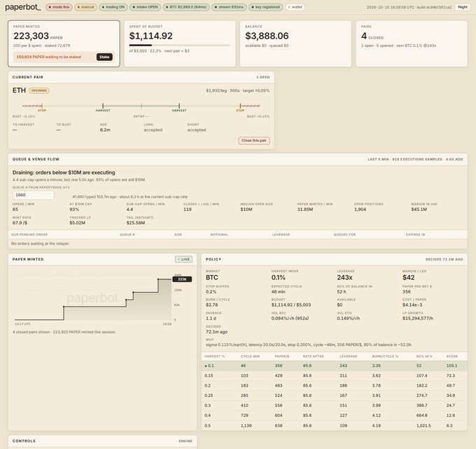The height and width of the screenshot is (449, 476).
Task: Click the DECIDED 72.1M AGO label
Action: [444, 259]
